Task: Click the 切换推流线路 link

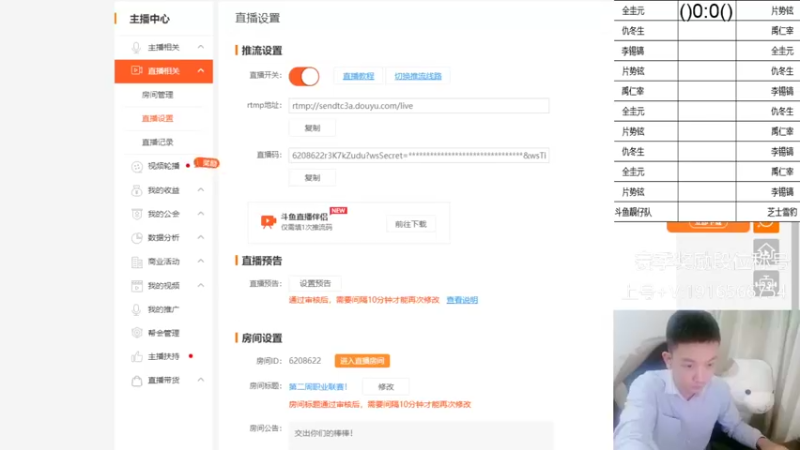Action: pyautogui.click(x=418, y=76)
